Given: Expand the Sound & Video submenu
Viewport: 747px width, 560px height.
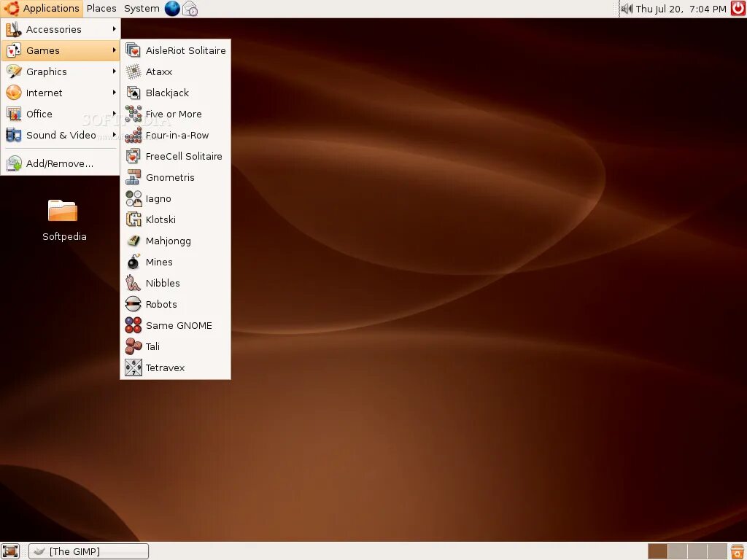Looking at the screenshot, I should click(x=61, y=135).
